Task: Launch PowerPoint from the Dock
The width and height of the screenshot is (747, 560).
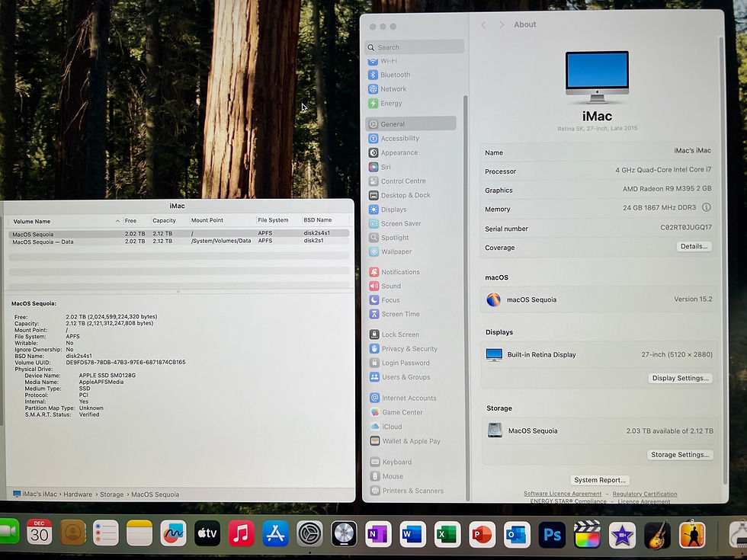Action: 482,534
